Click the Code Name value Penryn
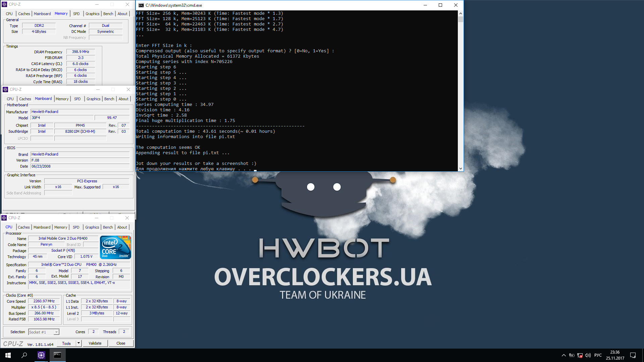The image size is (644, 362). tap(46, 245)
